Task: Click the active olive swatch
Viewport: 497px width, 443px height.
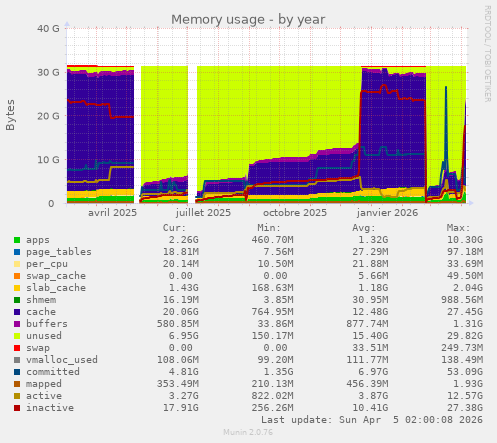Action: pos(17,396)
